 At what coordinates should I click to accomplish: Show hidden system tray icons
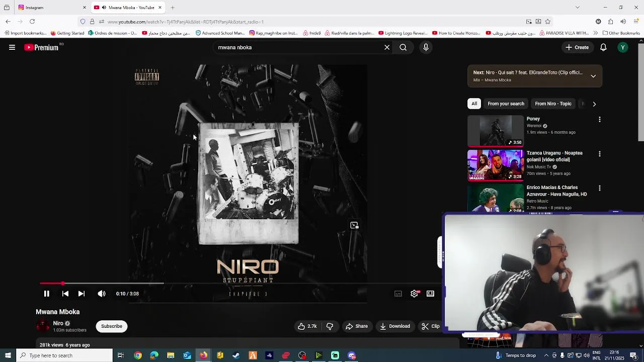(x=546, y=355)
